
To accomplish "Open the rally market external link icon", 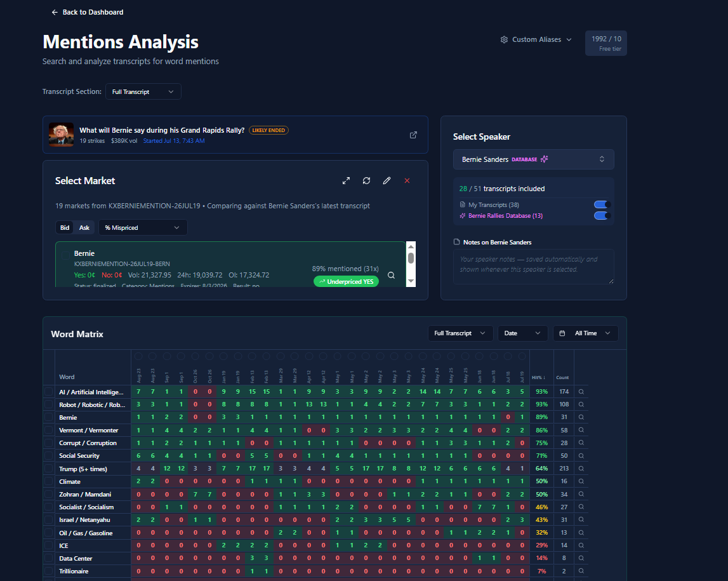I will point(413,135).
